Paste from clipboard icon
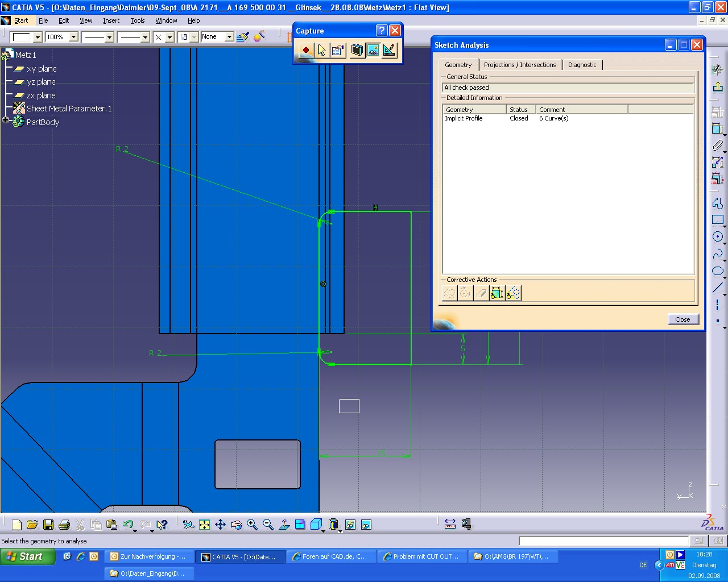The image size is (728, 582). coord(112,525)
